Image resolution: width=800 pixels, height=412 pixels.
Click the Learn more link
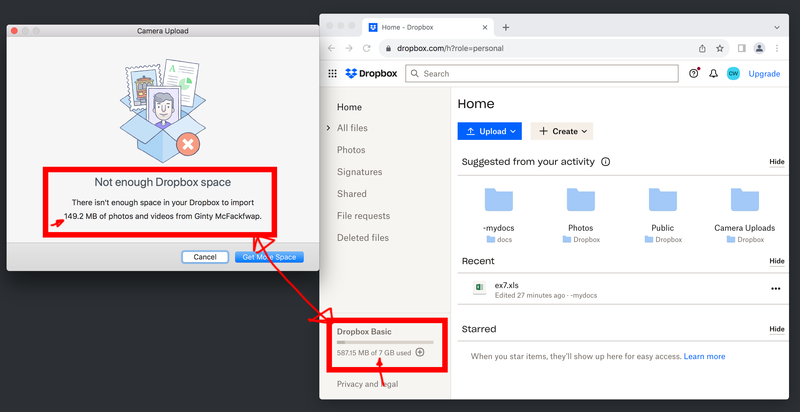pyautogui.click(x=704, y=356)
